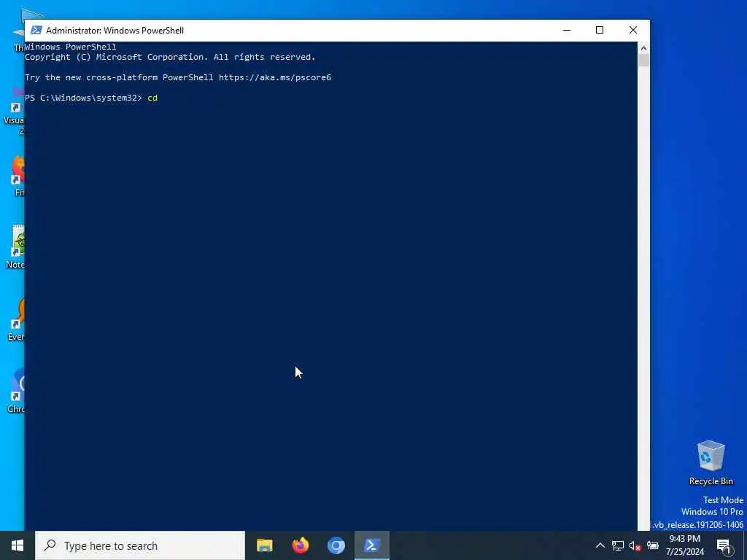The image size is (747, 560).
Task: Click the 'Type here to search' box
Action: pos(140,545)
